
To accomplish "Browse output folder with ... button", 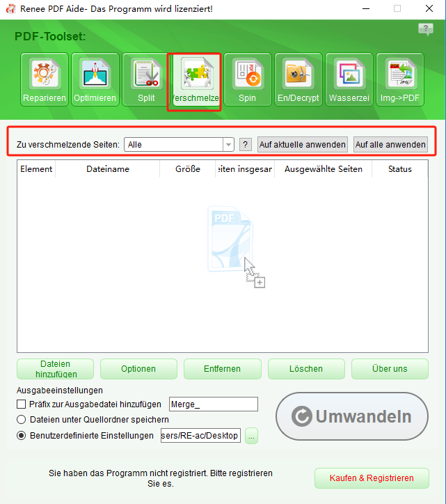I will (251, 436).
